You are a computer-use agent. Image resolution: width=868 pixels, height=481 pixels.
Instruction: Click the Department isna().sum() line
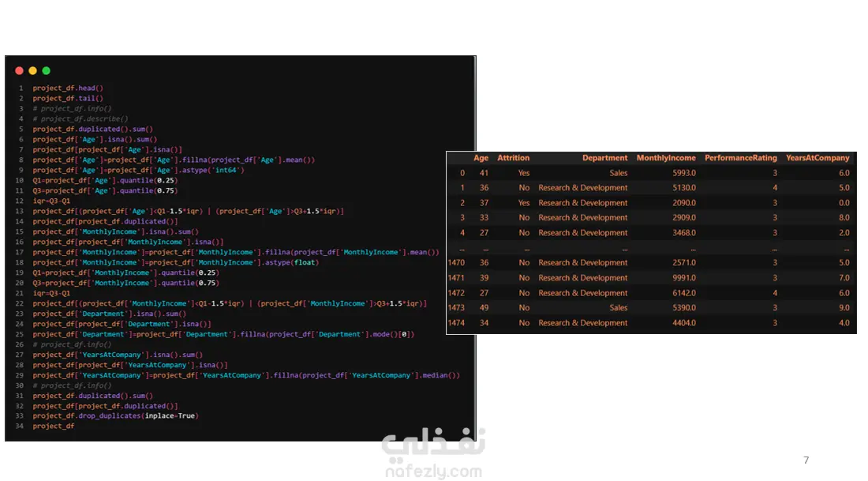click(109, 314)
